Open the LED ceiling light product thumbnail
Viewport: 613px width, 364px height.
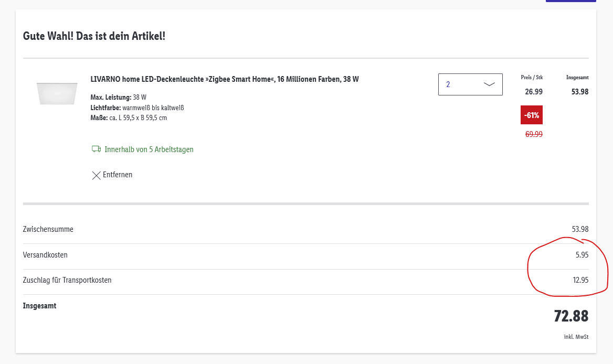pos(57,93)
